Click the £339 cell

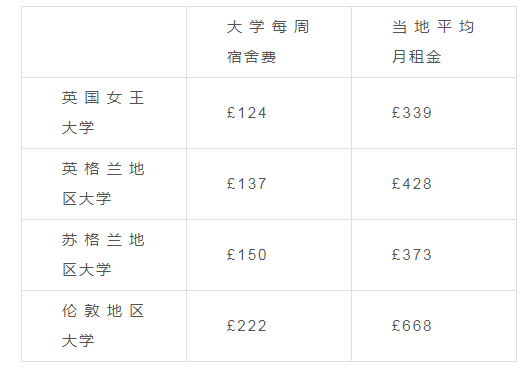[x=412, y=113]
